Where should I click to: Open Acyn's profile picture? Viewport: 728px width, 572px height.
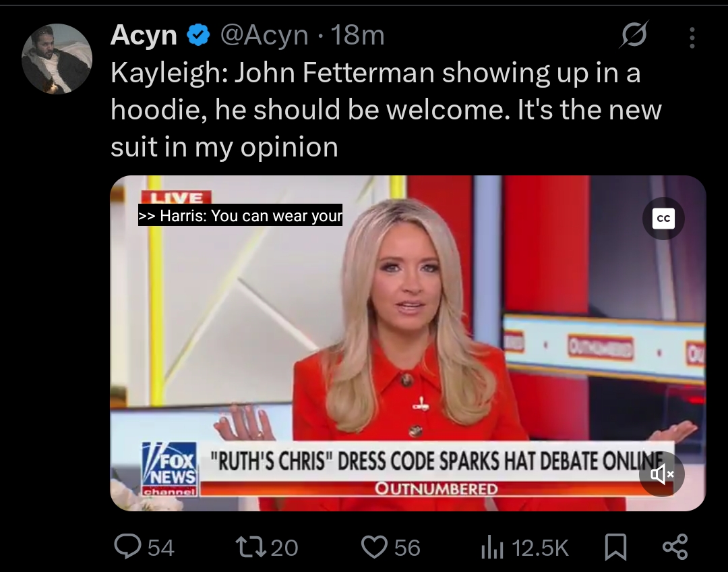point(57,59)
